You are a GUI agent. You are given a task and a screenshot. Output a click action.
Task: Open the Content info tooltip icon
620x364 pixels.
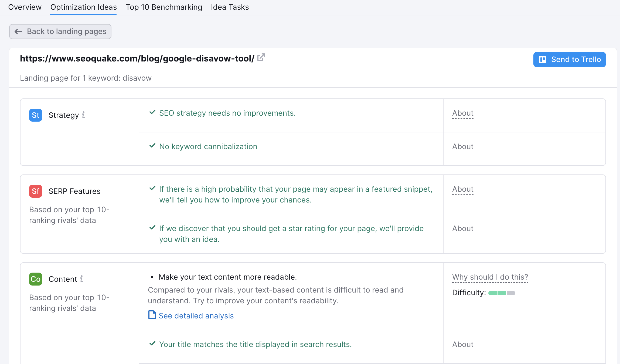[x=81, y=279]
